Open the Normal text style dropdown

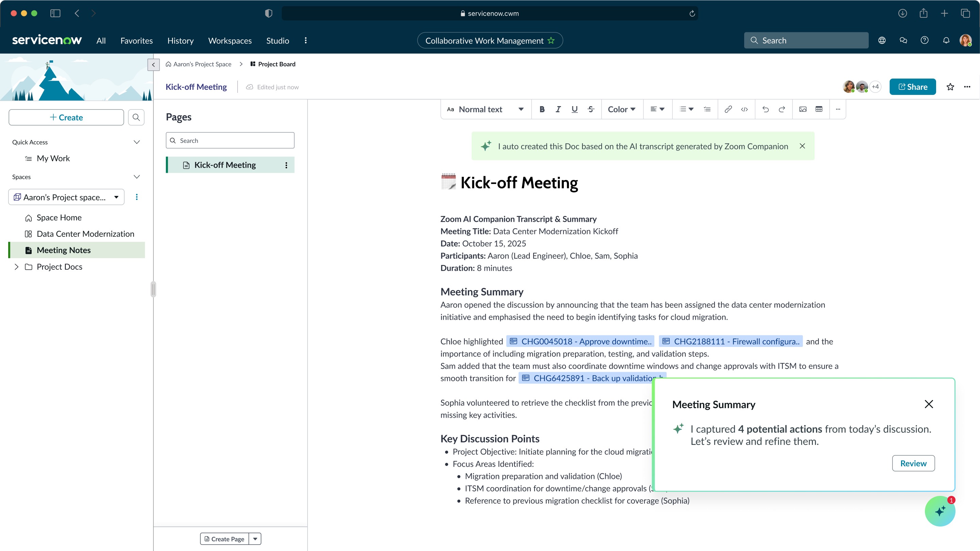(x=486, y=110)
